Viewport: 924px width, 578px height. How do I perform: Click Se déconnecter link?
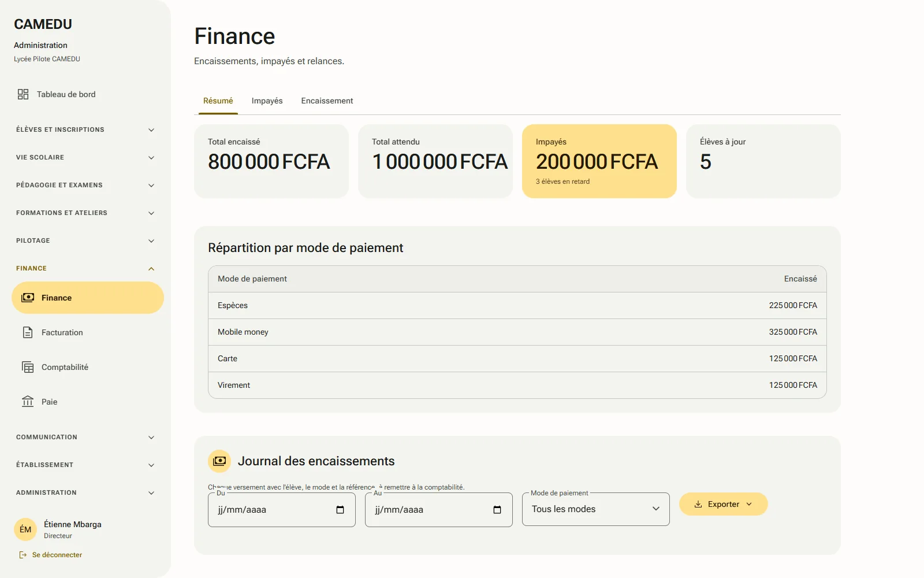(51, 555)
